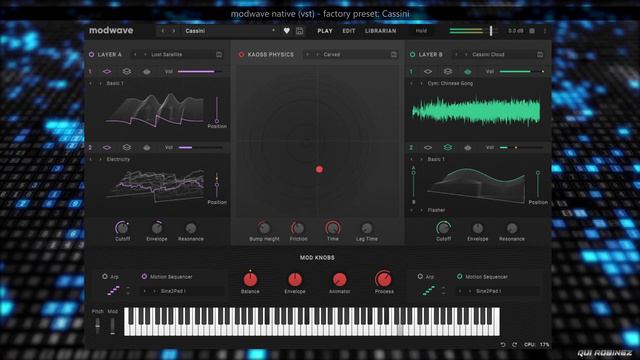Enable the Arp for Layer A
The image size is (640, 360).
pos(104,276)
